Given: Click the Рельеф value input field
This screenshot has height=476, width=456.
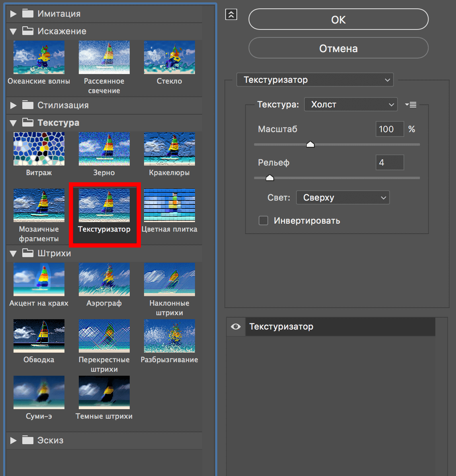Looking at the screenshot, I should 390,162.
